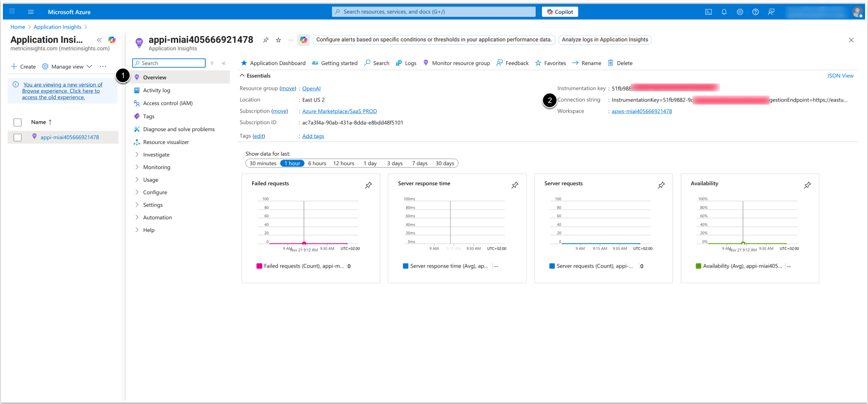Screen dimensions: 868x404
Task: Tick the appi-miai405666921478 row checkbox
Action: click(x=17, y=137)
